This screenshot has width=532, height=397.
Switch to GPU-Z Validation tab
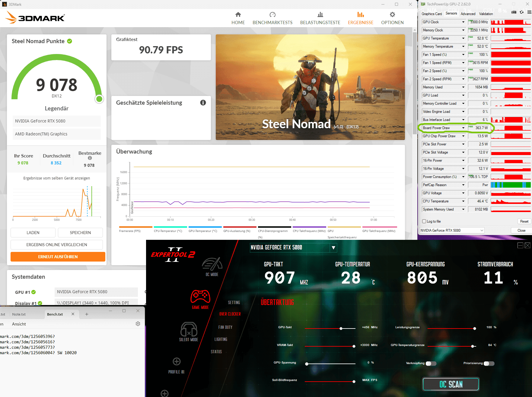(x=486, y=14)
